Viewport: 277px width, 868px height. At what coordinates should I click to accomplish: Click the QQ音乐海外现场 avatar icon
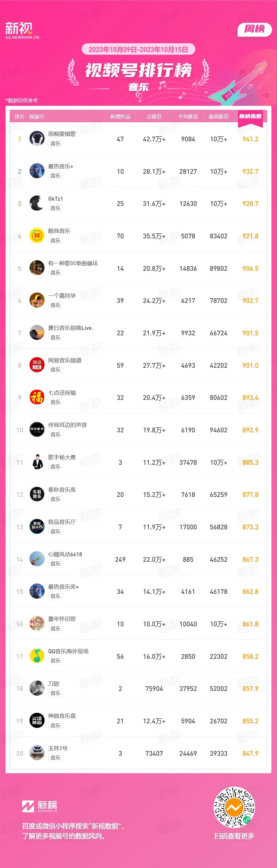[37, 656]
